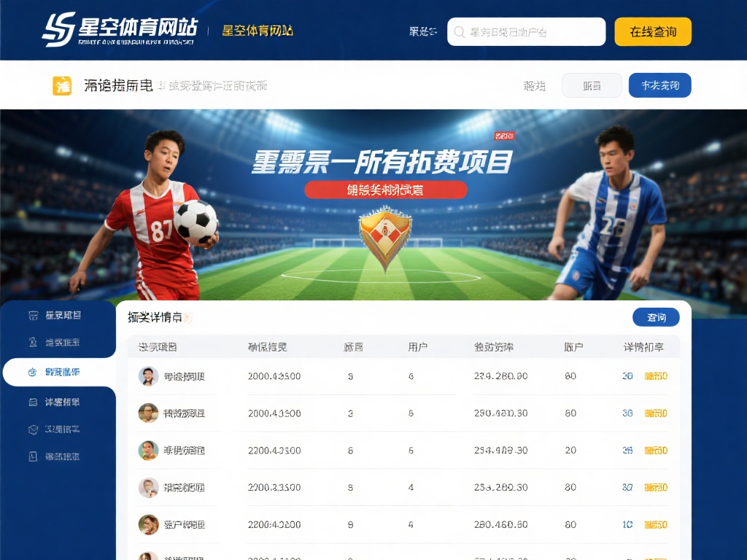Viewport: 747px width, 560px height.
Task: Click the first sidebar menu icon
Action: (33, 315)
